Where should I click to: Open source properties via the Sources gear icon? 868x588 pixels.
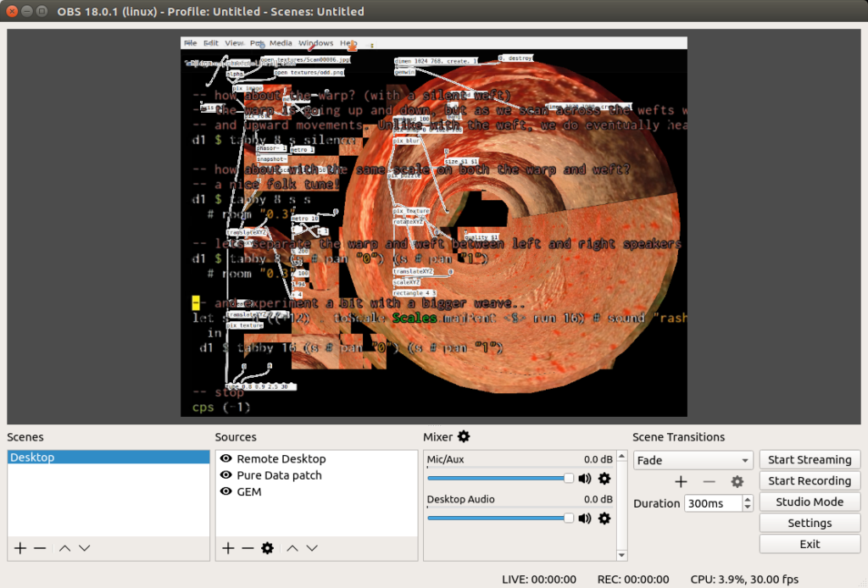[267, 548]
